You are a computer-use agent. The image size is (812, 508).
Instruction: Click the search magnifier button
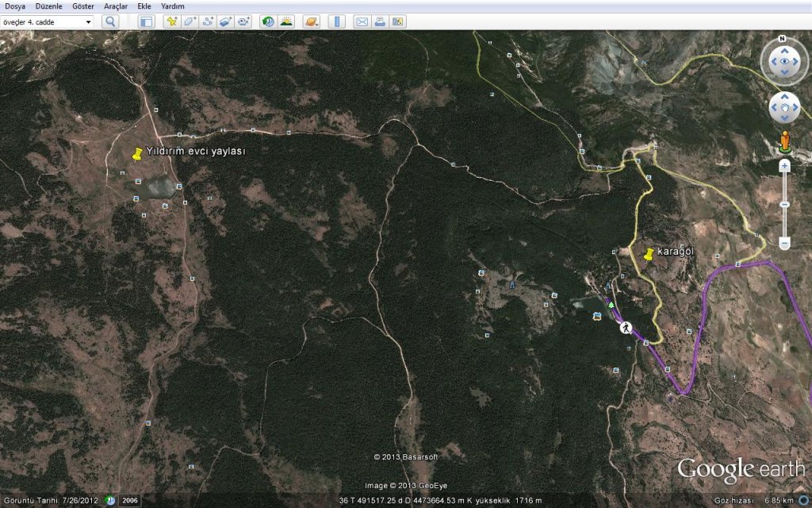110,21
